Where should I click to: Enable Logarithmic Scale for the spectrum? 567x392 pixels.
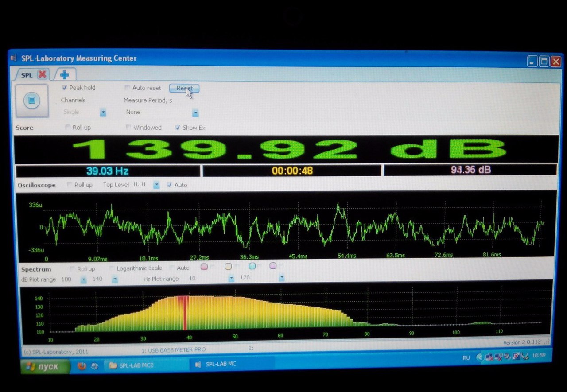[x=112, y=268]
